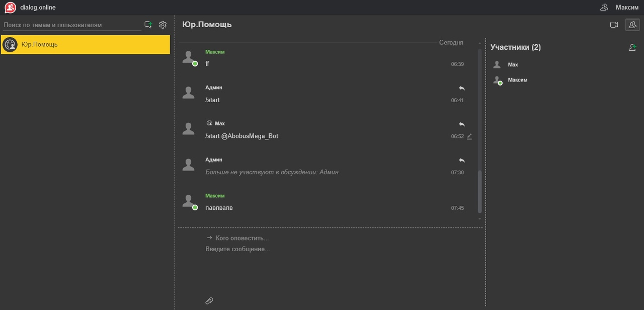
Task: Focus the topics and users search field
Action: pyautogui.click(x=72, y=25)
